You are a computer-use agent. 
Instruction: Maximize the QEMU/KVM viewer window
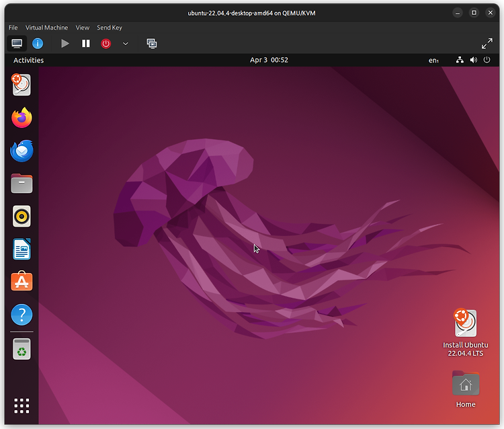click(x=474, y=13)
